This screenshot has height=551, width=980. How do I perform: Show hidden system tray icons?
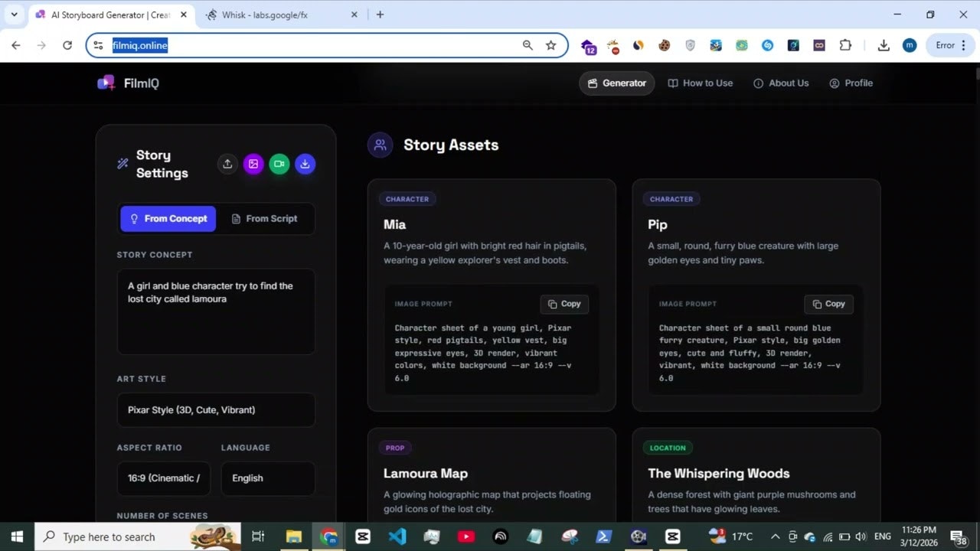click(x=775, y=536)
